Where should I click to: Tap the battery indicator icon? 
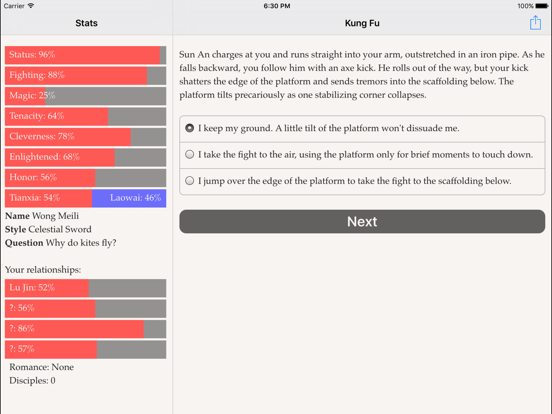pos(542,6)
